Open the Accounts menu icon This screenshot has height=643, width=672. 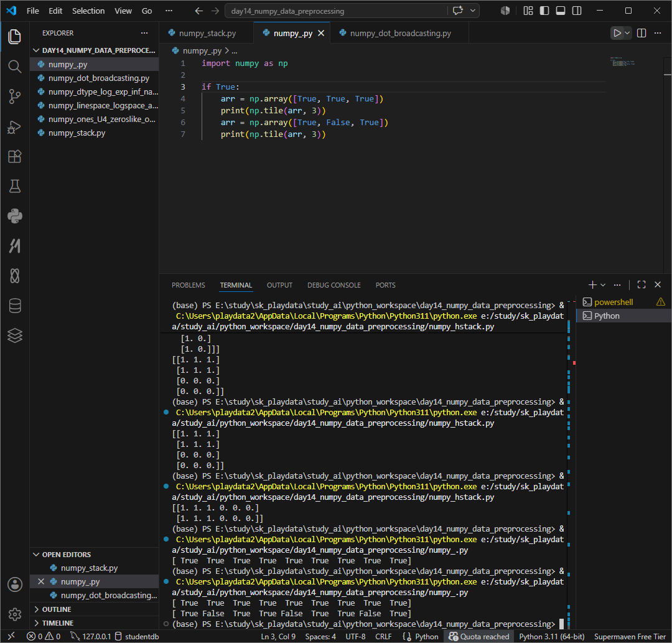14,584
